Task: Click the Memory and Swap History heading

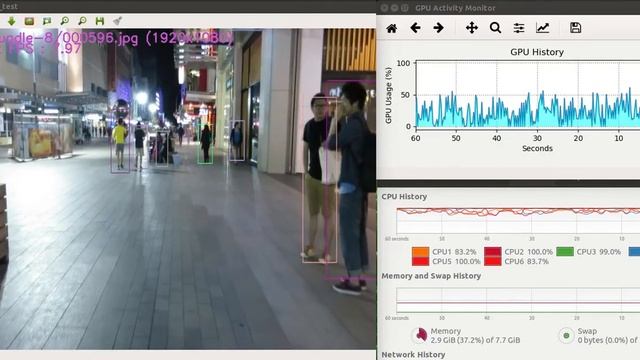Action: [x=431, y=276]
